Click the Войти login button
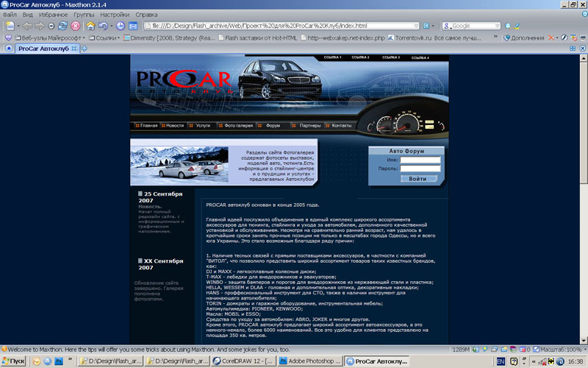The image size is (588, 368). coord(418,179)
